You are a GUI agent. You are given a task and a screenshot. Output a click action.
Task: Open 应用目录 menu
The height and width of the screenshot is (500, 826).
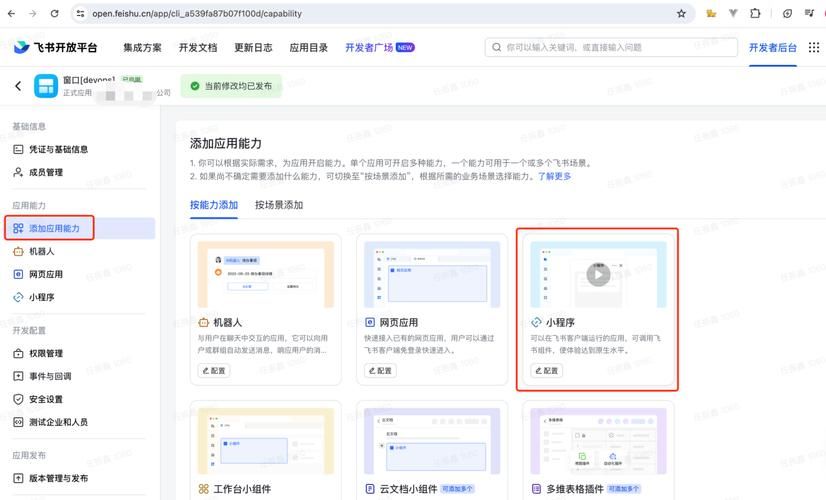[x=308, y=47]
